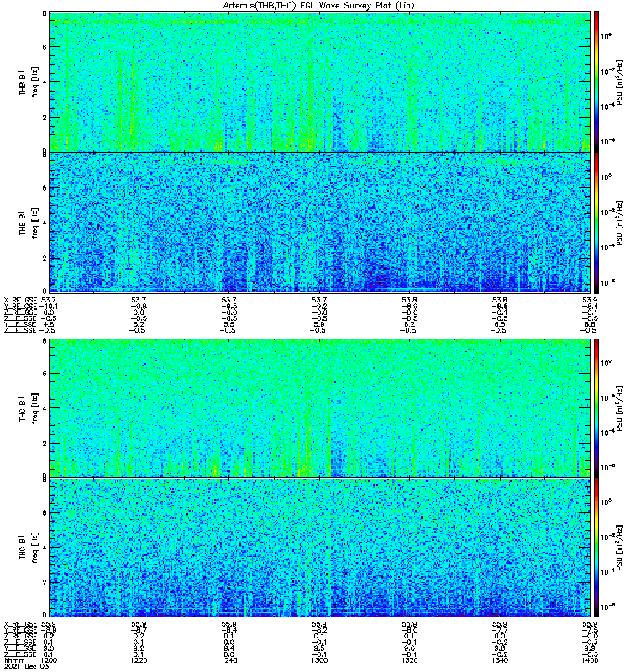
Task: Click the "THB B∥ freq [Hz]" y-axis label
Action: click(x=29, y=223)
